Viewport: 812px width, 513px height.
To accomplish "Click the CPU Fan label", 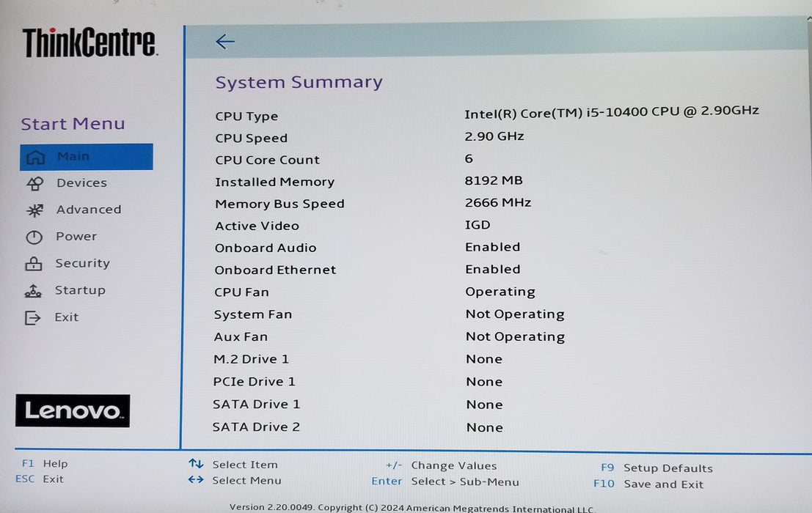I will pyautogui.click(x=241, y=292).
